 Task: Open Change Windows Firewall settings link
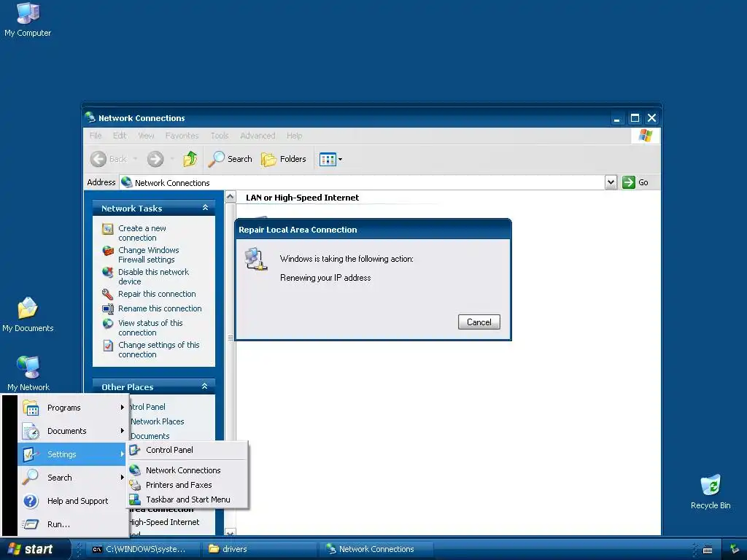(148, 254)
